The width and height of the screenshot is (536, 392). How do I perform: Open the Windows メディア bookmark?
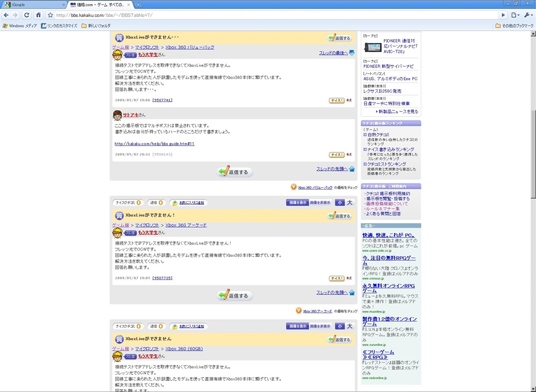click(20, 26)
